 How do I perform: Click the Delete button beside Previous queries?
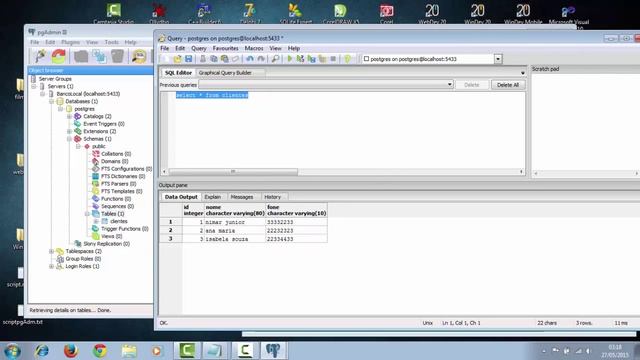(471, 85)
